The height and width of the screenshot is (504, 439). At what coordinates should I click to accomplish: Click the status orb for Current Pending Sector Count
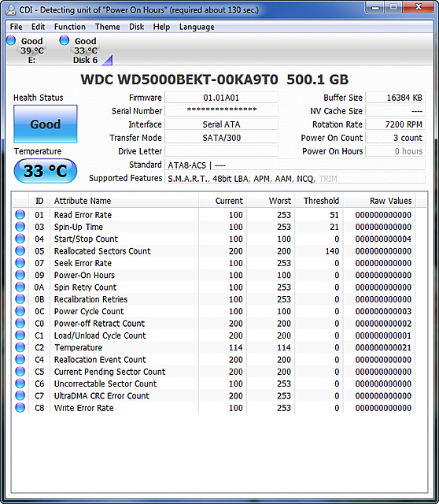(20, 371)
